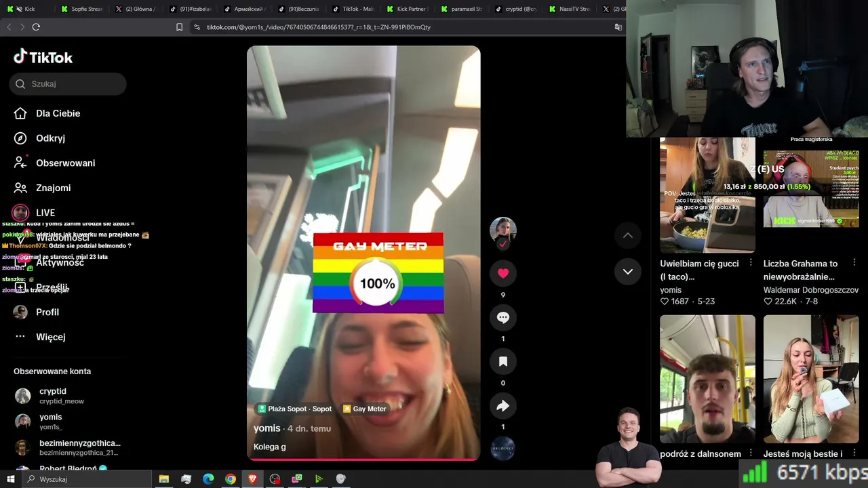Open Waldemar Dobrogoszczov author name
This screenshot has height=488, width=868.
[x=811, y=290]
